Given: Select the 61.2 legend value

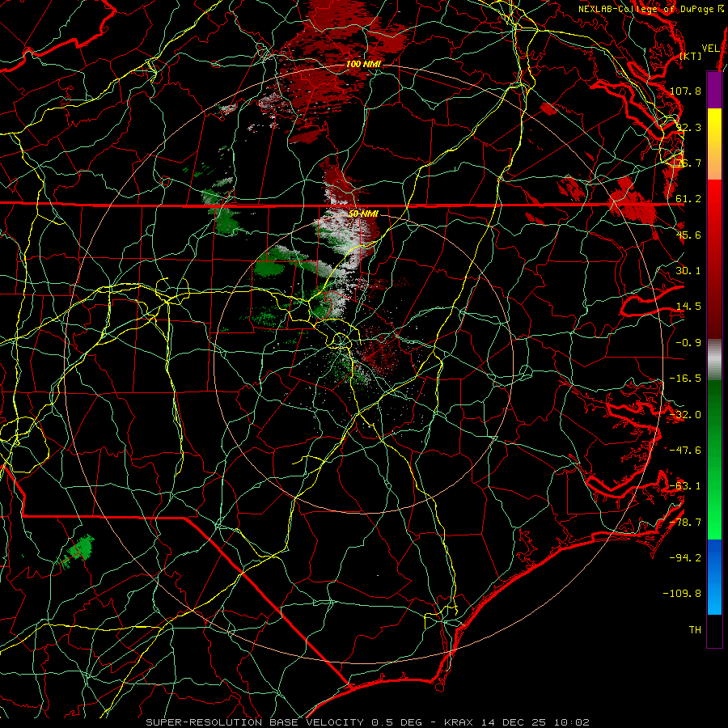Looking at the screenshot, I should click(688, 199).
